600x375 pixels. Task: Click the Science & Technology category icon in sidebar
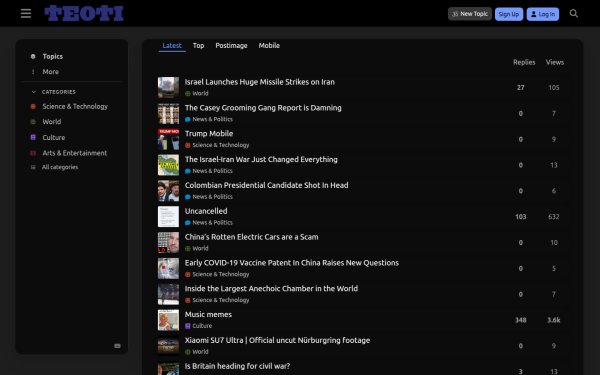pos(33,106)
